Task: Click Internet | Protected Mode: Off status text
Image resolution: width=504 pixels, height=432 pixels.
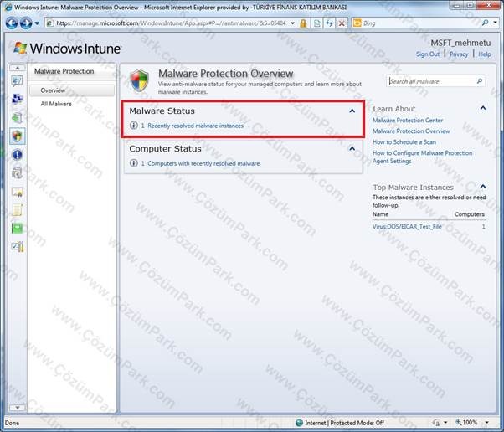Action: [x=344, y=423]
